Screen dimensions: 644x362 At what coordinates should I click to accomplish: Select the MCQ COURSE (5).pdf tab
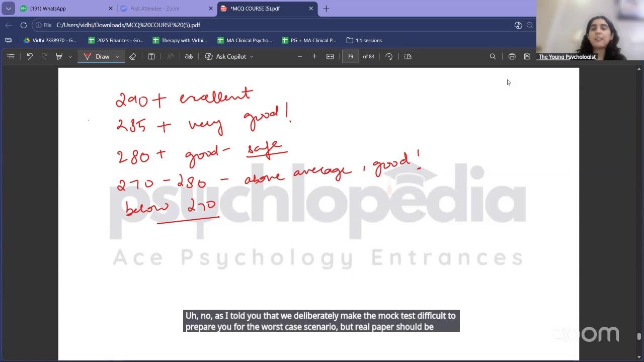tap(267, 9)
